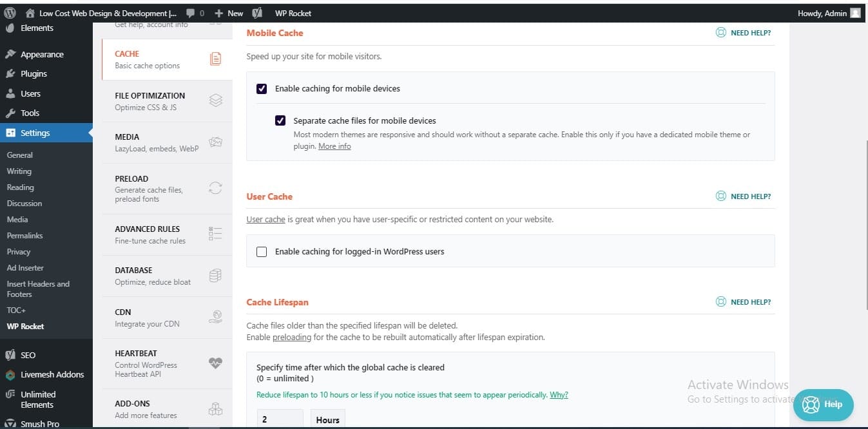Open the Database tab
This screenshot has height=429, width=868.
[167, 276]
